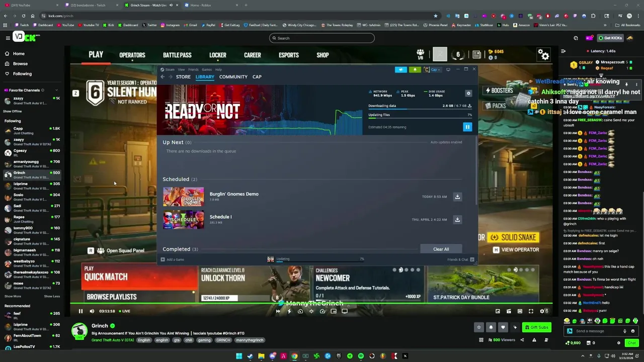Image resolution: width=644 pixels, height=362 pixels.
Task: Mute the stream volume speaker icon
Action: (x=92, y=311)
